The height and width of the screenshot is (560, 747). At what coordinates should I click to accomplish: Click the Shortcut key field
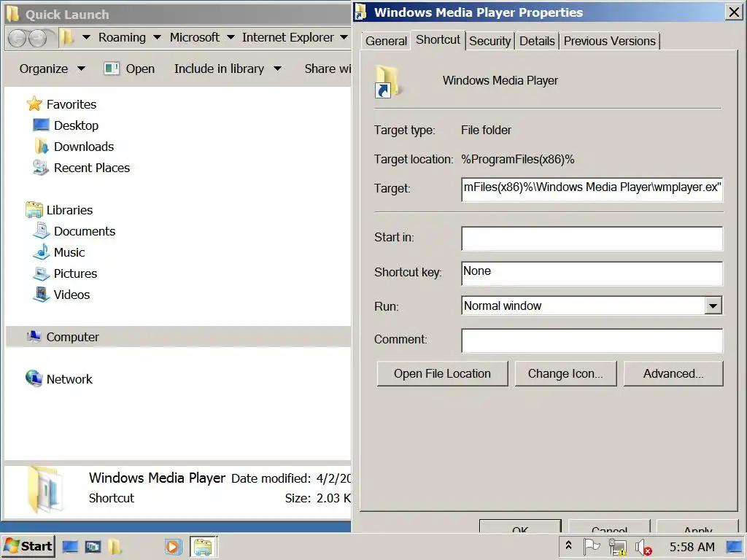tap(592, 273)
